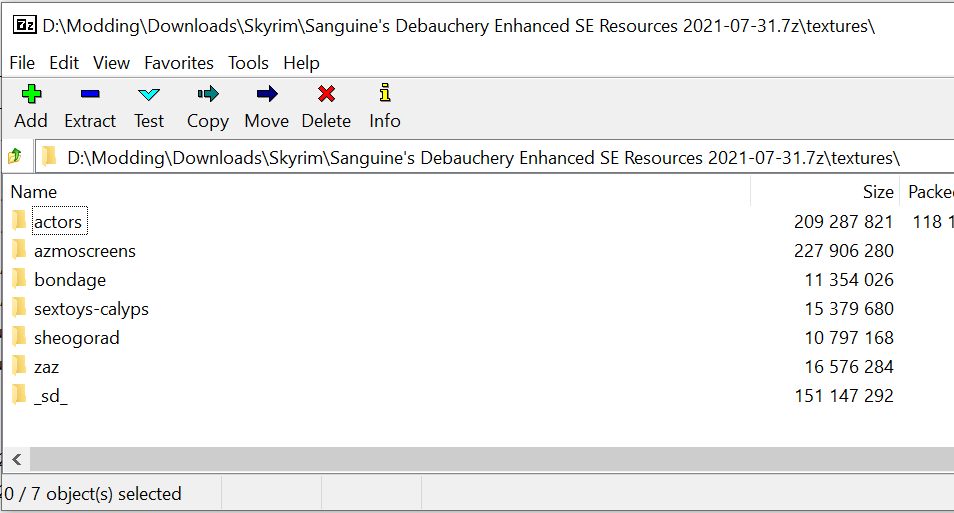Click size value 10 797 168

coord(849,338)
